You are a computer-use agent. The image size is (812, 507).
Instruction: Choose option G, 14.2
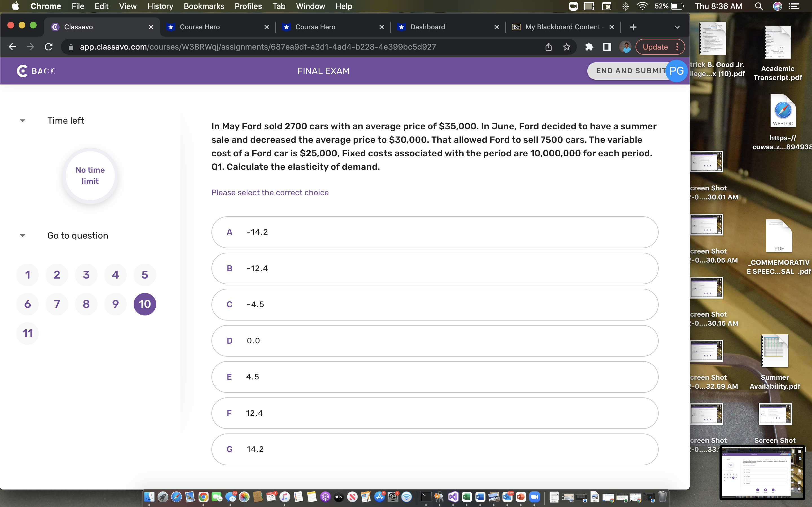click(x=434, y=449)
